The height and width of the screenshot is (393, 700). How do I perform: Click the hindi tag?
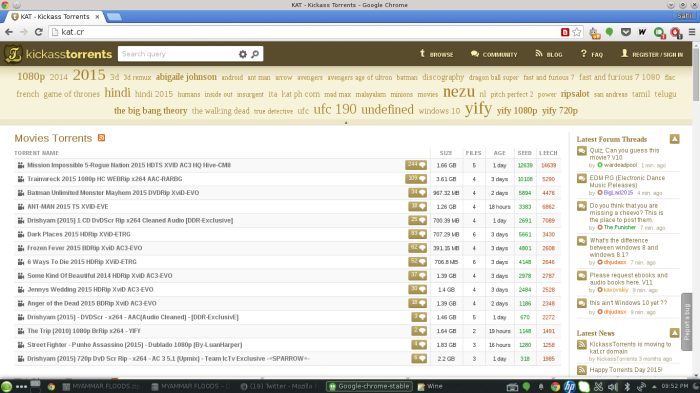(x=117, y=92)
